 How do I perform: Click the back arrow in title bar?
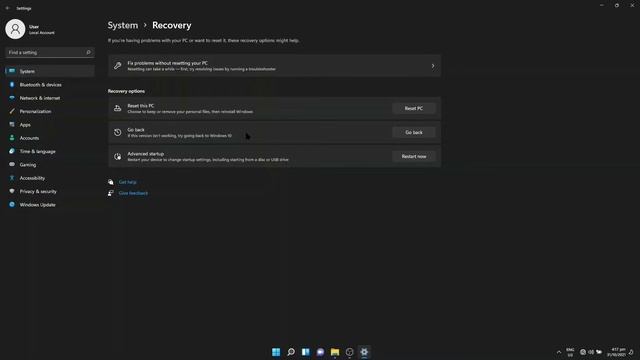point(7,8)
